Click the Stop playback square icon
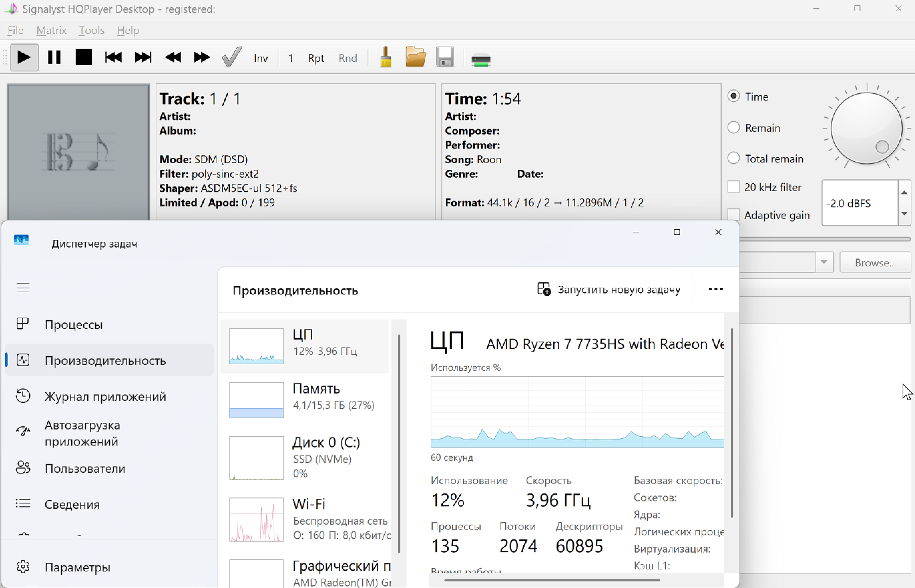The height and width of the screenshot is (588, 915). tap(84, 58)
